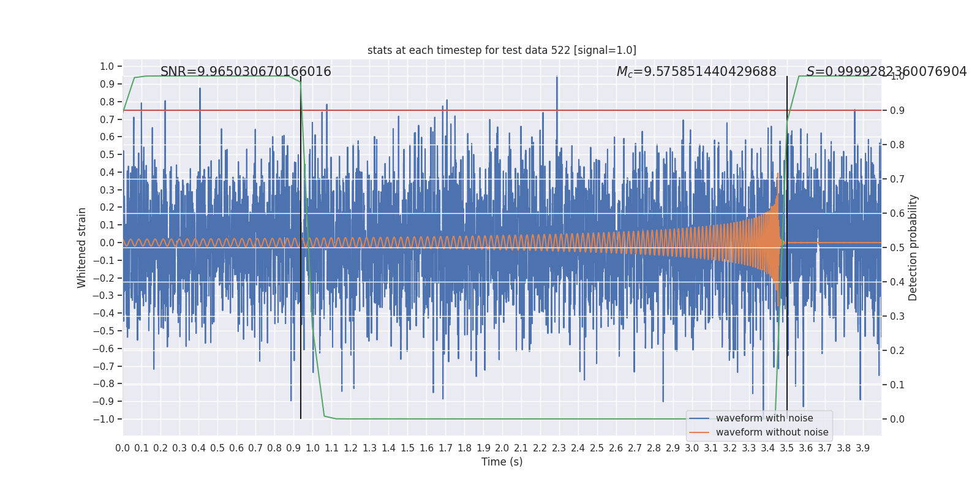Select the S=0.9999282360076904 annotation
This screenshot has width=980, height=490.
point(886,72)
